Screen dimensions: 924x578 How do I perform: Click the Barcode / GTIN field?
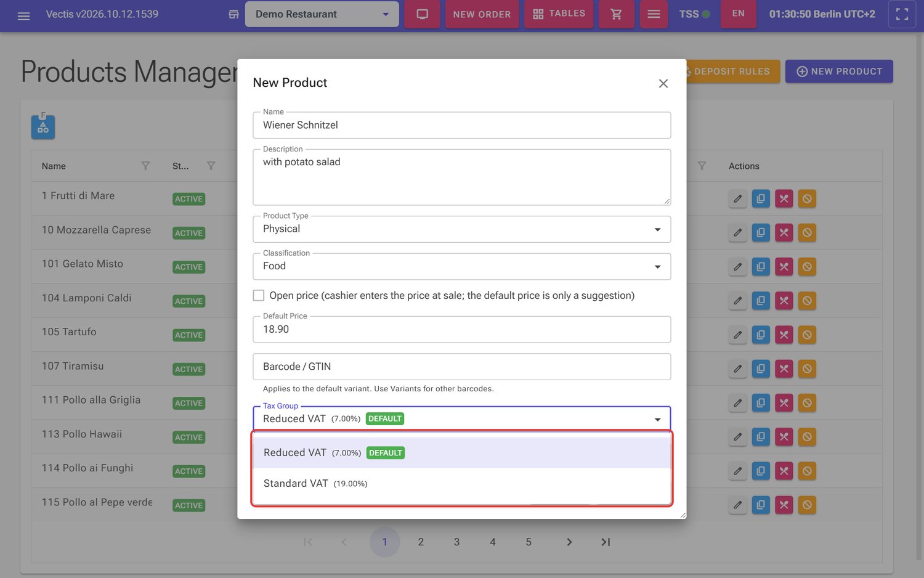pos(461,367)
